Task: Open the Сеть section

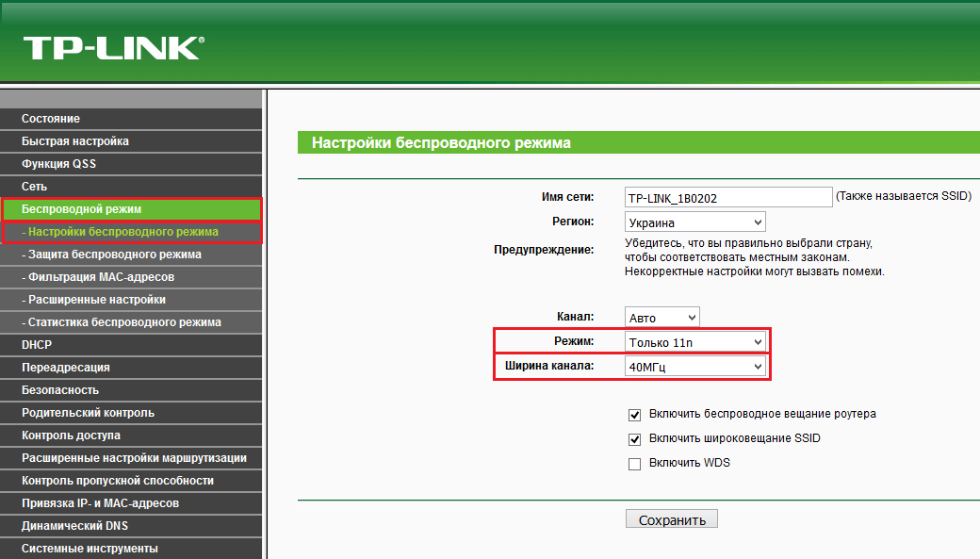Action: coord(131,187)
